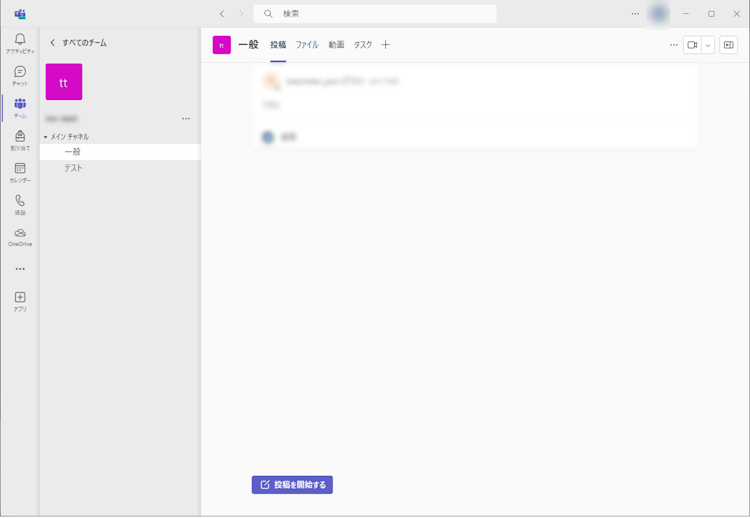
Task: Show more sidebar apps via ellipsis
Action: coord(20,269)
